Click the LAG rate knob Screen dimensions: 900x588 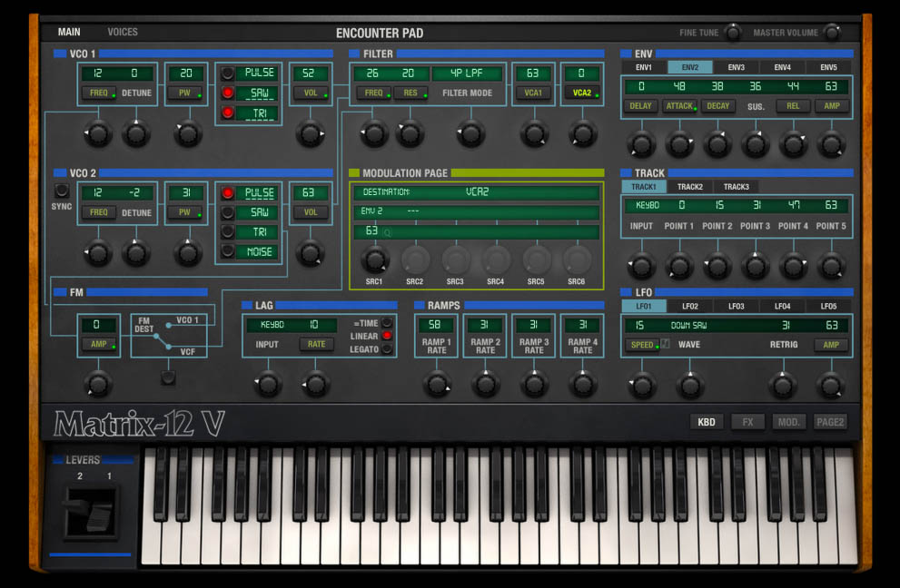[x=316, y=385]
